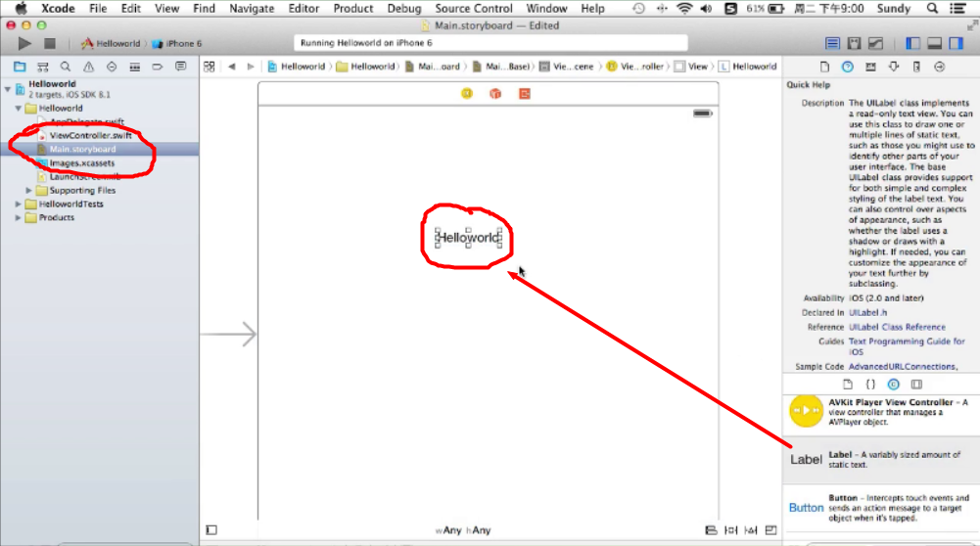Viewport: 980px width, 546px height.
Task: Show the Code Snippet library
Action: point(870,385)
